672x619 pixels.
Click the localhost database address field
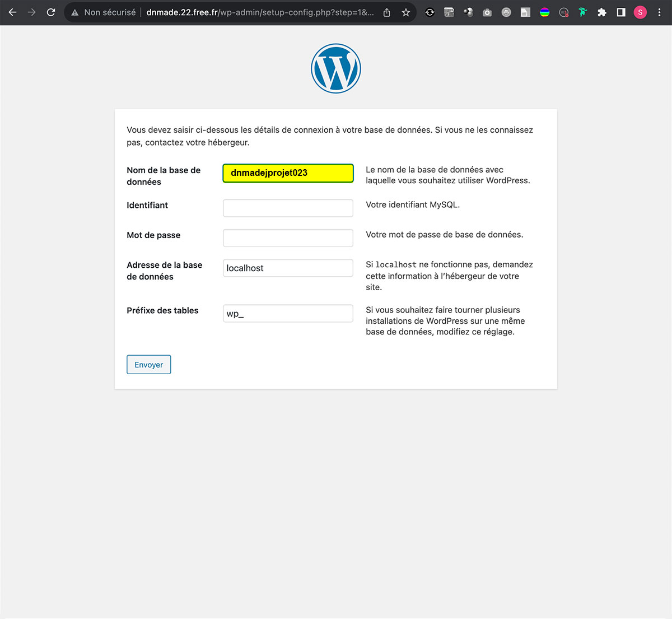point(288,268)
